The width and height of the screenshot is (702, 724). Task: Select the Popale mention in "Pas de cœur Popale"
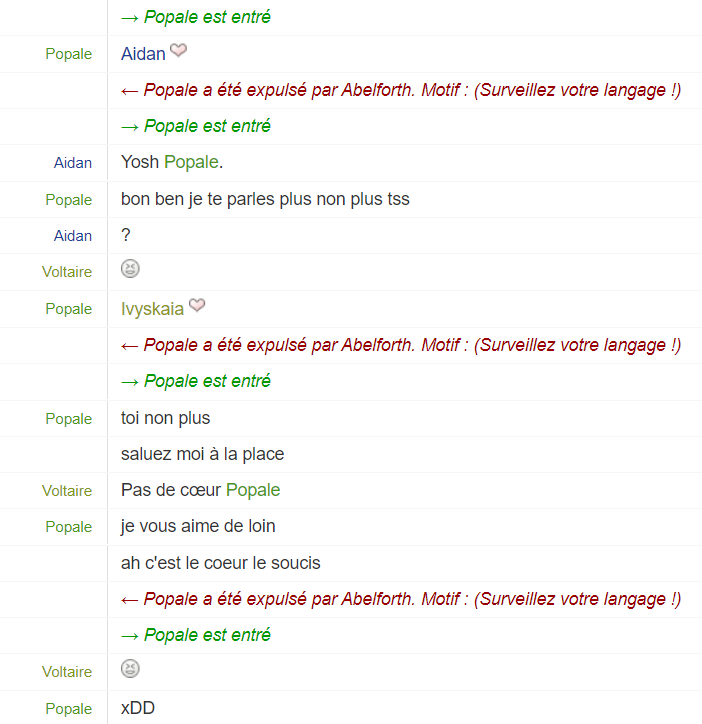253,490
